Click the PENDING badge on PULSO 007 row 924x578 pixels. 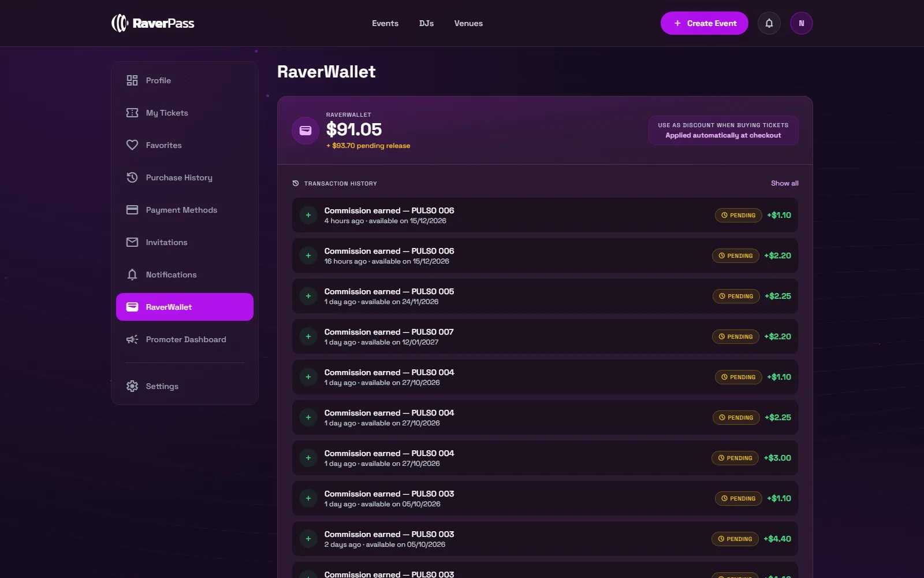coord(736,336)
